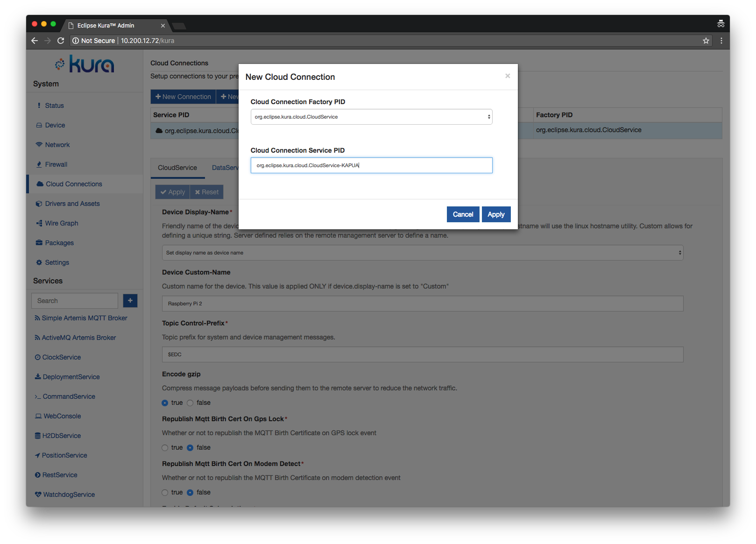Click the WatchdogService heartbeat icon

[x=38, y=495]
